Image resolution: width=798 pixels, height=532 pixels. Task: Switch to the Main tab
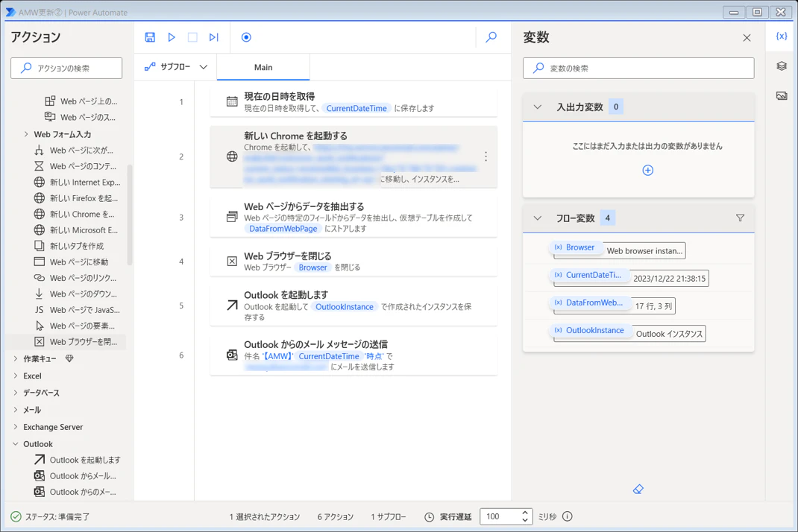point(263,67)
